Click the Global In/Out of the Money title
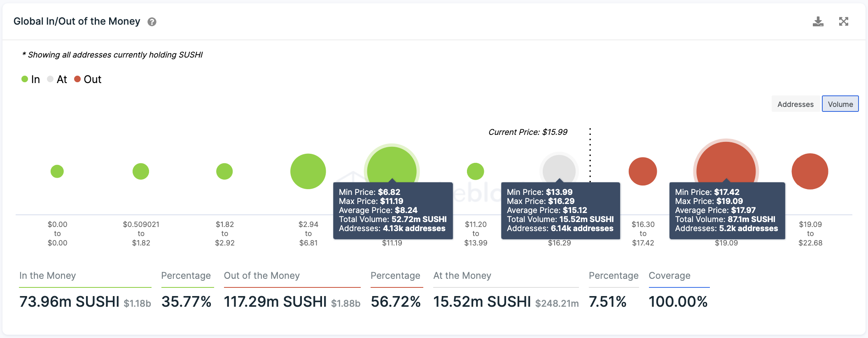 [77, 21]
